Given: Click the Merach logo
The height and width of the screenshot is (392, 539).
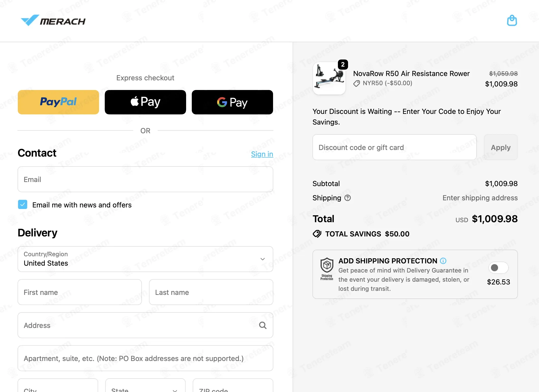Looking at the screenshot, I should 53,21.
